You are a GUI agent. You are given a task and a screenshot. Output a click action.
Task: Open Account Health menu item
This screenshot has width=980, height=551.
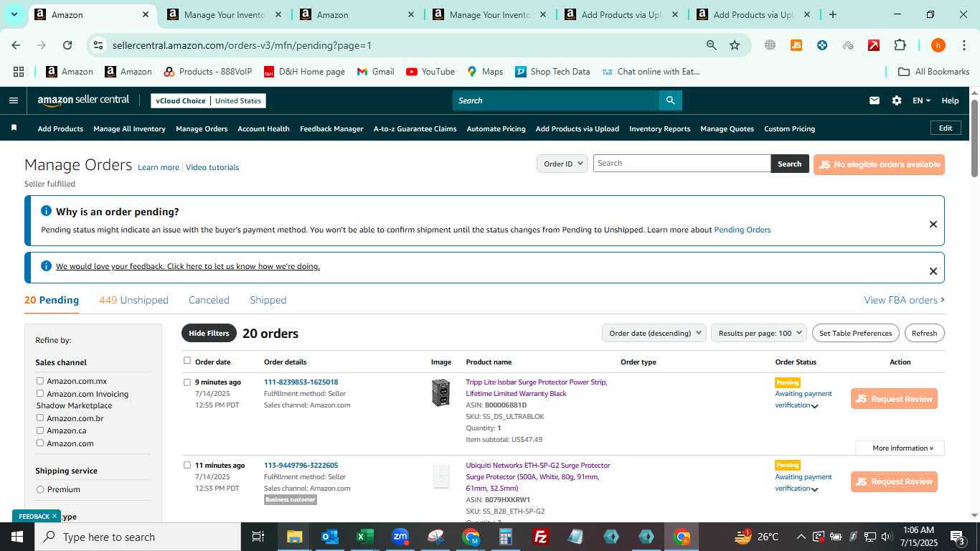263,129
